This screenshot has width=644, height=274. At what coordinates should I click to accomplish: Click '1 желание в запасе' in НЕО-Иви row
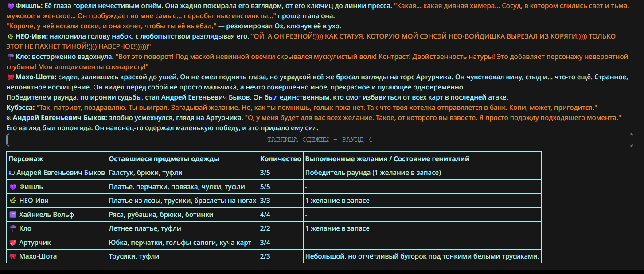[x=422, y=201]
